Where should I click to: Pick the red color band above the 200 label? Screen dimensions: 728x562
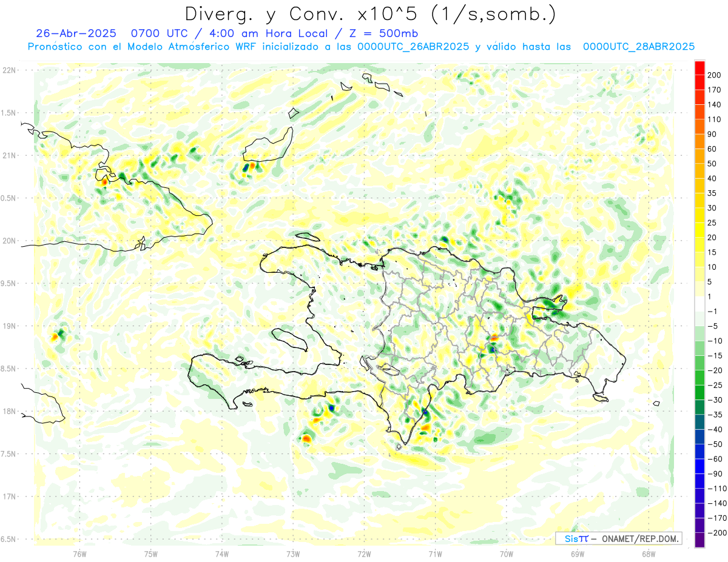(x=699, y=68)
